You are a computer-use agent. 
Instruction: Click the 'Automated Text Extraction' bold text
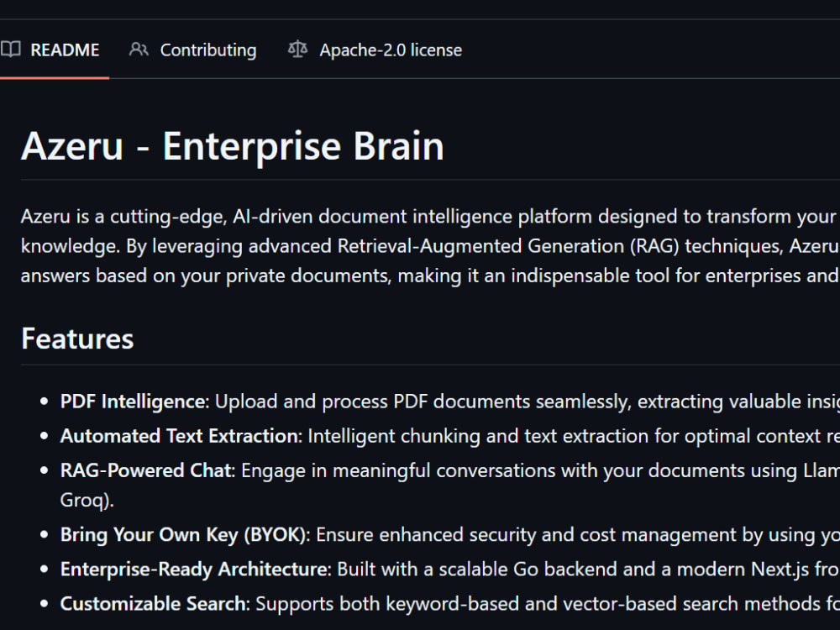click(181, 435)
